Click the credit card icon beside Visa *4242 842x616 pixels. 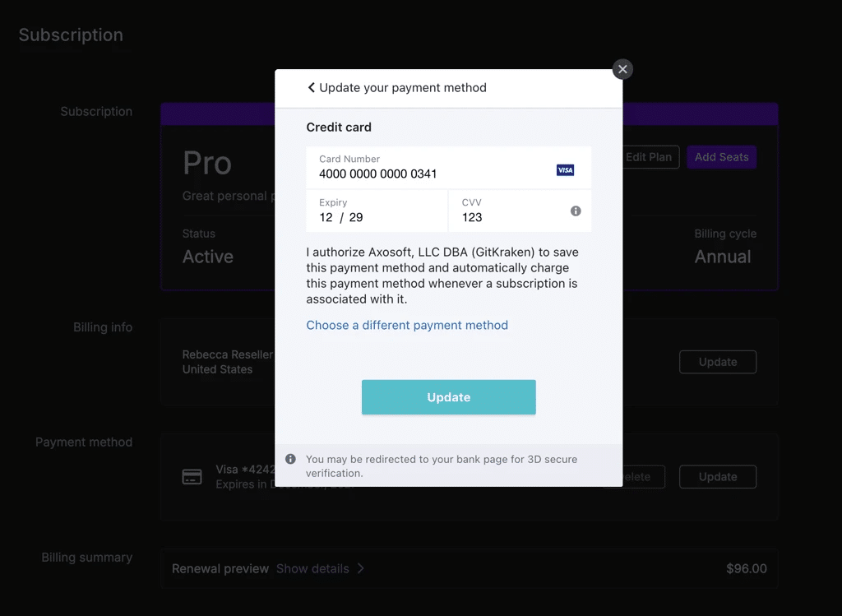[x=192, y=476]
